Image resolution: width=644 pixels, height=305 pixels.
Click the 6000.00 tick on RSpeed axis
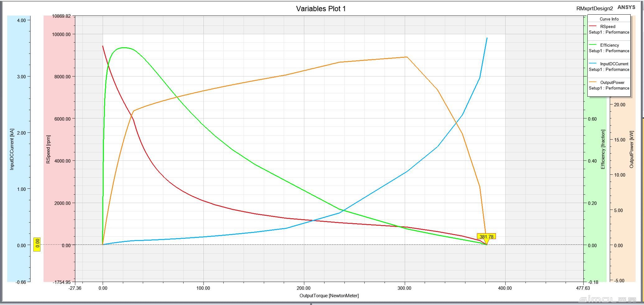tap(63, 119)
